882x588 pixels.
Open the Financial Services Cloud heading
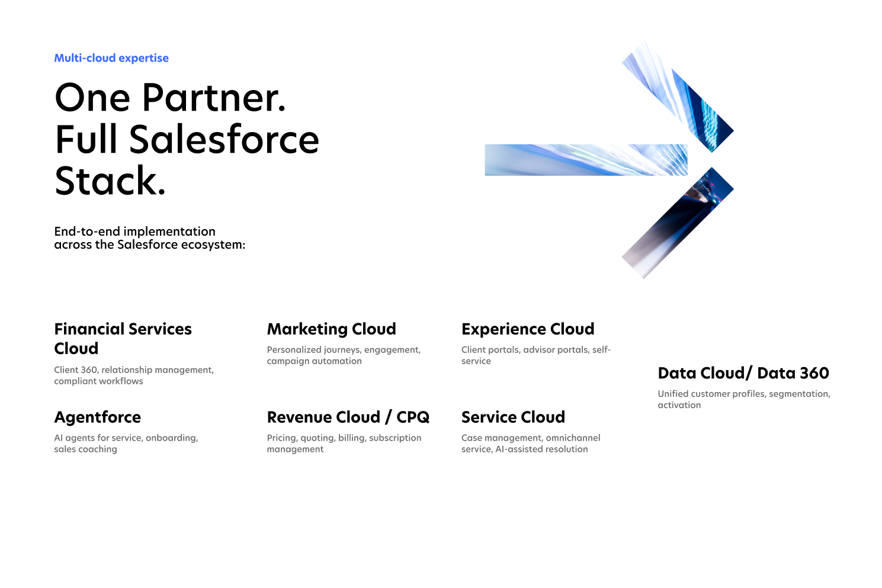(x=123, y=338)
